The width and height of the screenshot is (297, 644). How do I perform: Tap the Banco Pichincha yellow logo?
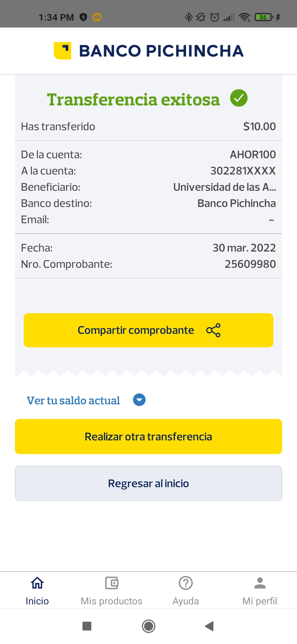[63, 51]
